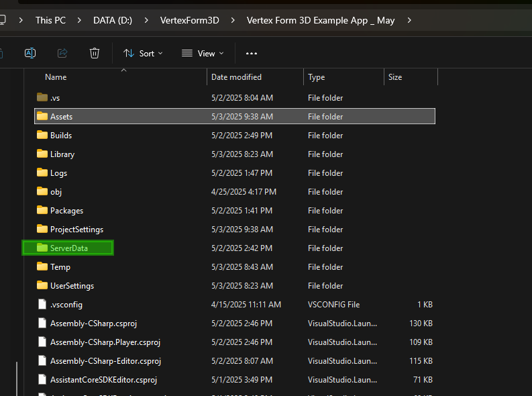Click the .vsconfig file icon
This screenshot has height=396, width=532.
pos(42,304)
